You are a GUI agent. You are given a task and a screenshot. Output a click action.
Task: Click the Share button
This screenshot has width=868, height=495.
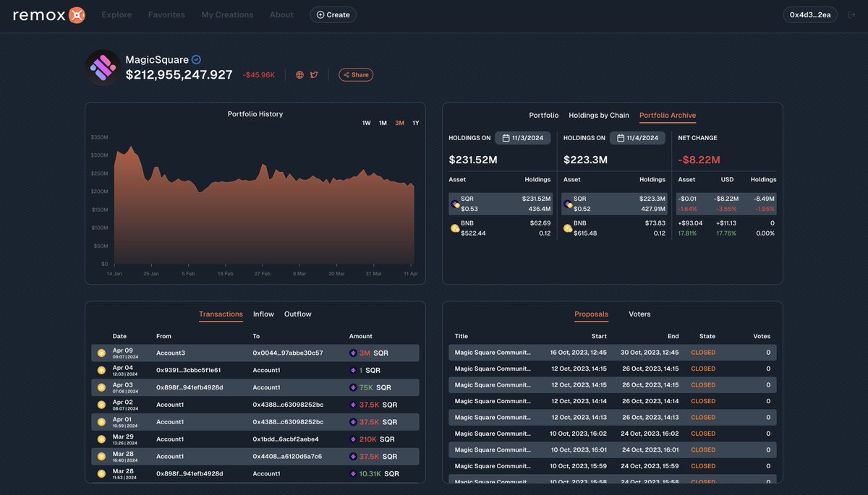point(356,74)
